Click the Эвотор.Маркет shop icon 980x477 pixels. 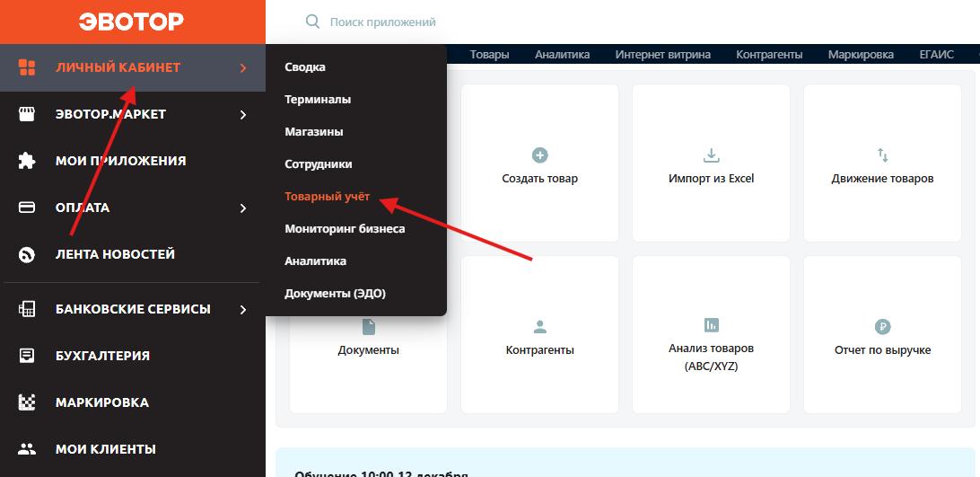coord(27,114)
